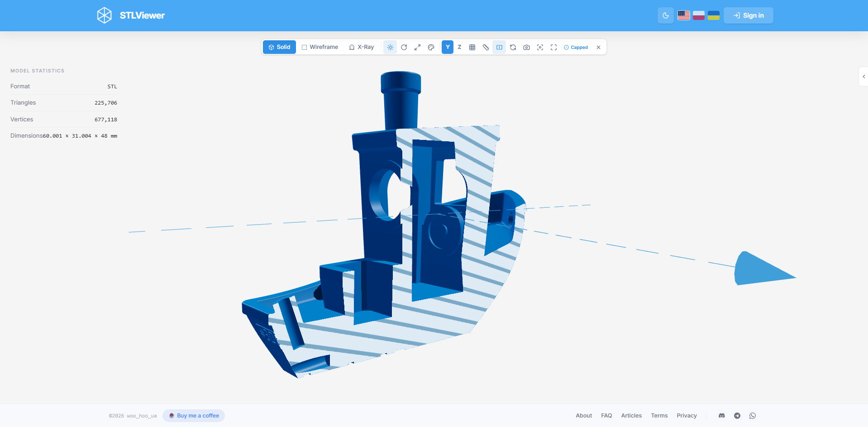
Task: Open the About page link
Action: pyautogui.click(x=584, y=416)
